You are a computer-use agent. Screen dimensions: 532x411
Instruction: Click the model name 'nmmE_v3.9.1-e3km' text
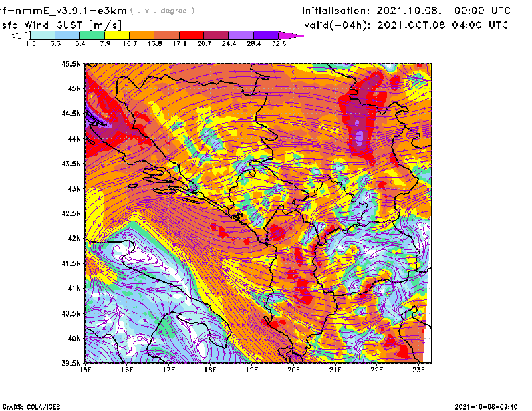tap(70, 11)
